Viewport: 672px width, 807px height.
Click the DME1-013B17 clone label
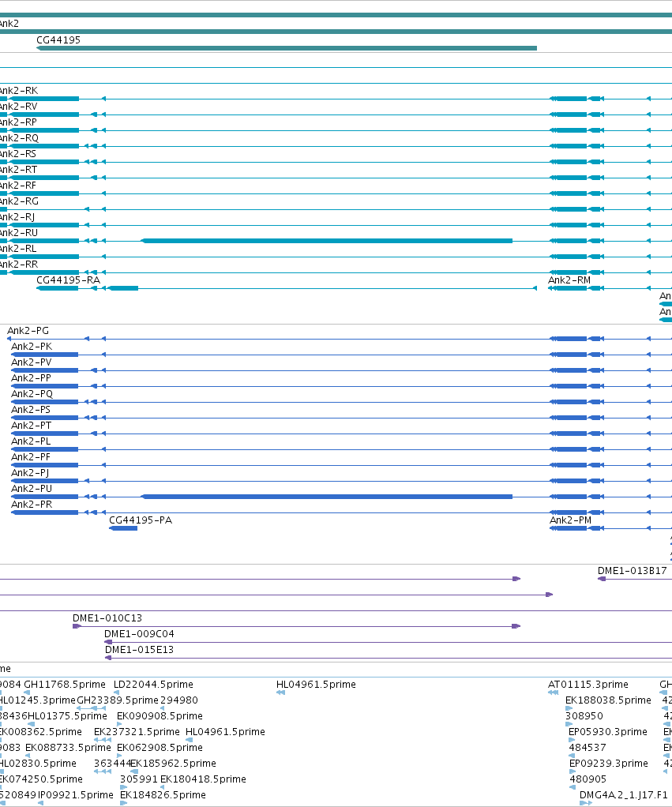click(x=632, y=571)
